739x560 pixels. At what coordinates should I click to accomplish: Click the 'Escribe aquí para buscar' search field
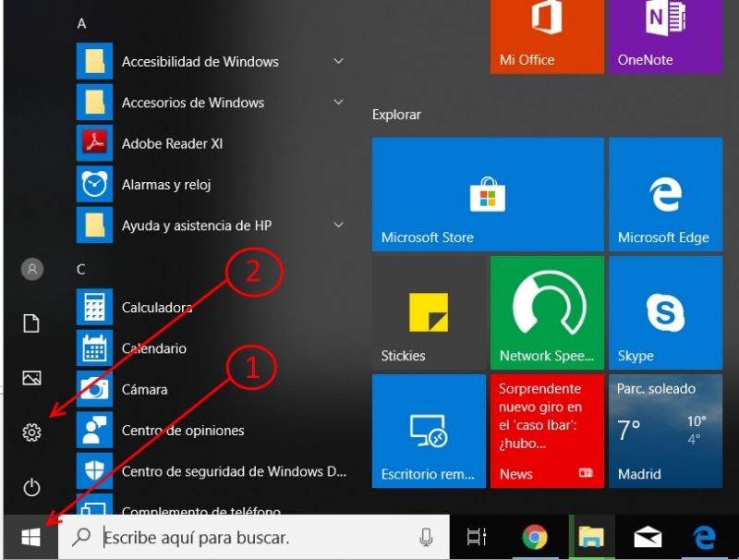click(x=253, y=537)
